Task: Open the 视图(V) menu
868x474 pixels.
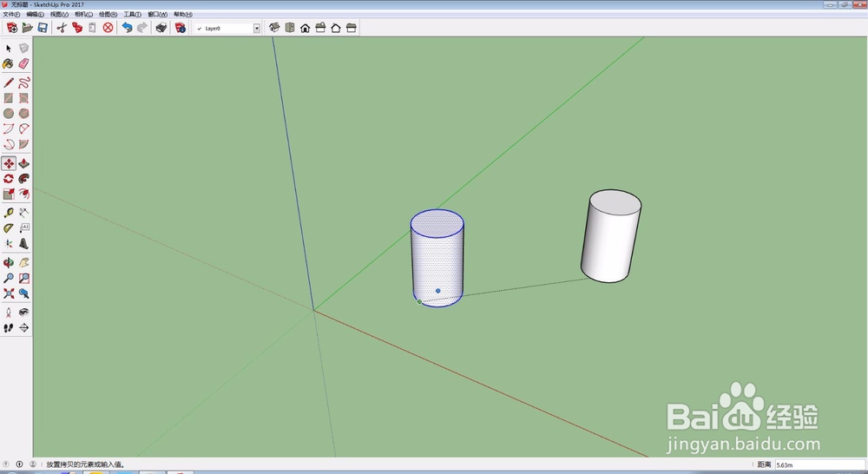Action: (x=59, y=15)
